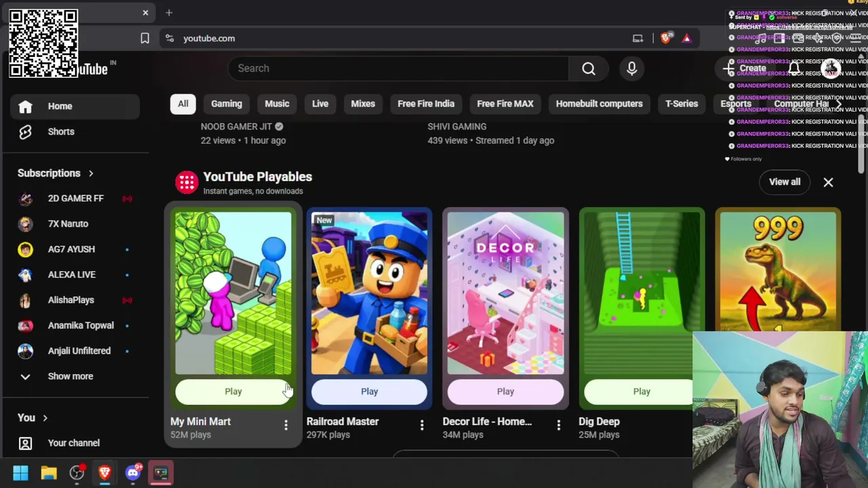Open Your channel in the sidebar
This screenshot has height=488, width=868.
pos(75,443)
